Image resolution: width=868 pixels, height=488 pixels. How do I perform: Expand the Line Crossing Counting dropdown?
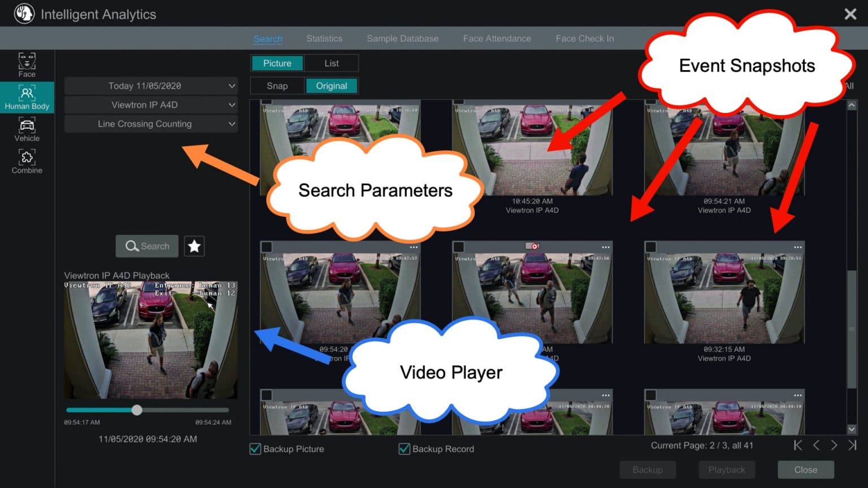pos(151,124)
